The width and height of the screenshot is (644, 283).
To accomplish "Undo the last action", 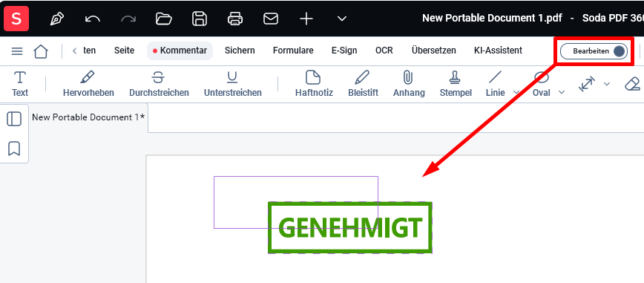I will click(93, 19).
